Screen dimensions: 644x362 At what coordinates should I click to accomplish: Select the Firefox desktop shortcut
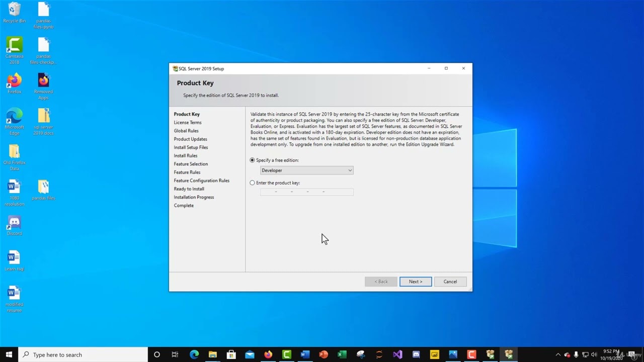14,84
